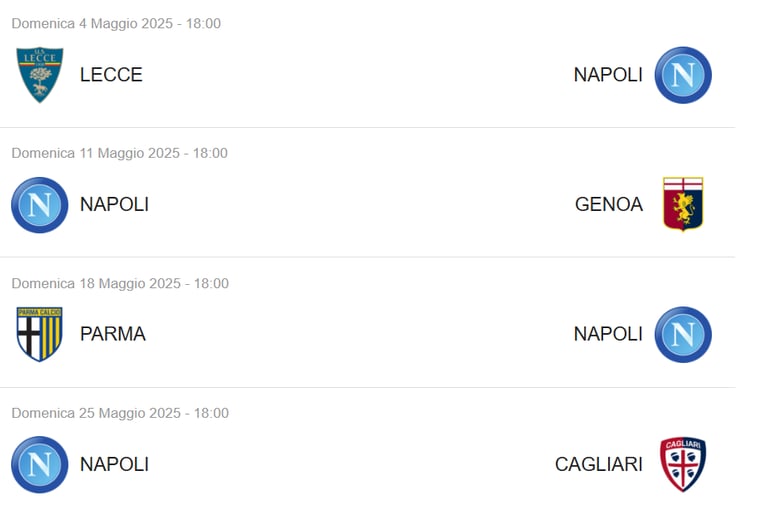This screenshot has width=768, height=515.
Task: Click the Cagliari club crest
Action: pyautogui.click(x=683, y=464)
